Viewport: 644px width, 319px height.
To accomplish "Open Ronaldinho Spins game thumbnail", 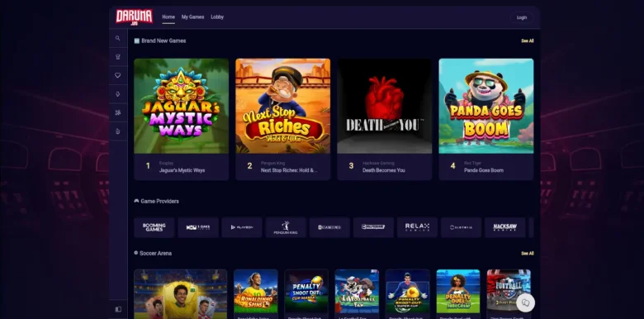I will click(256, 291).
